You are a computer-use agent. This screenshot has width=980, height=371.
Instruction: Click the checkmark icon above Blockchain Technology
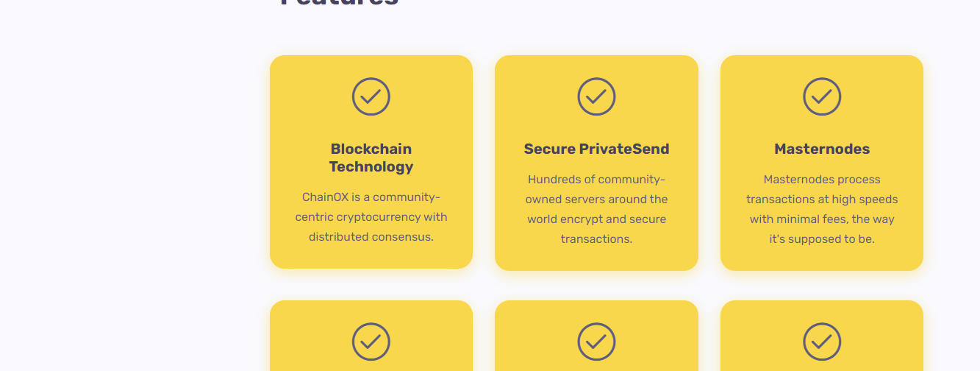[371, 96]
